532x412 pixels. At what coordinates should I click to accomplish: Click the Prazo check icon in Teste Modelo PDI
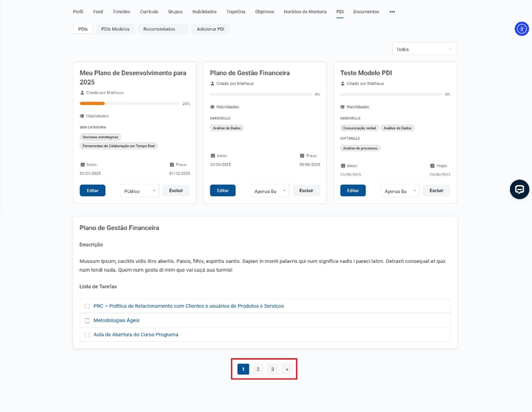[432, 165]
